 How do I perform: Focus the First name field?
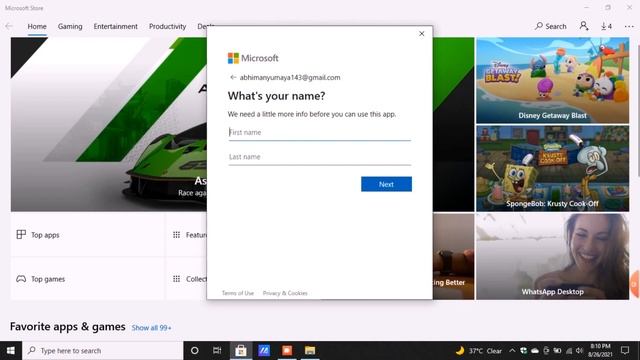pos(320,132)
